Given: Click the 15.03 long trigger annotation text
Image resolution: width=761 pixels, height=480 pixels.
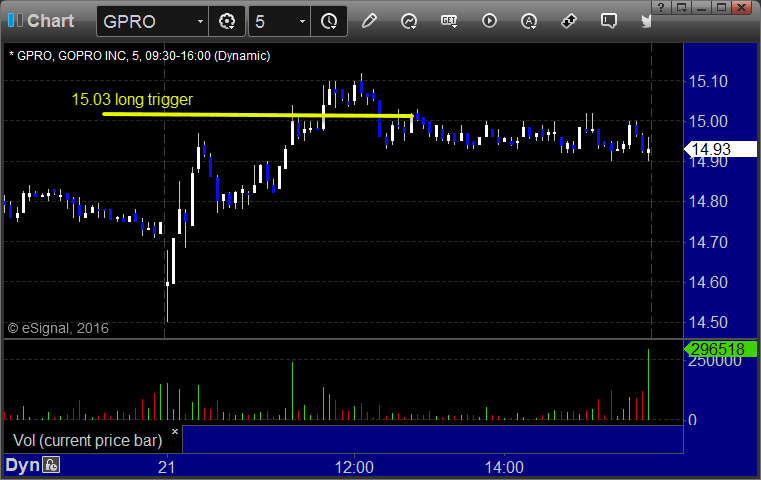Looking at the screenshot, I should coord(132,99).
